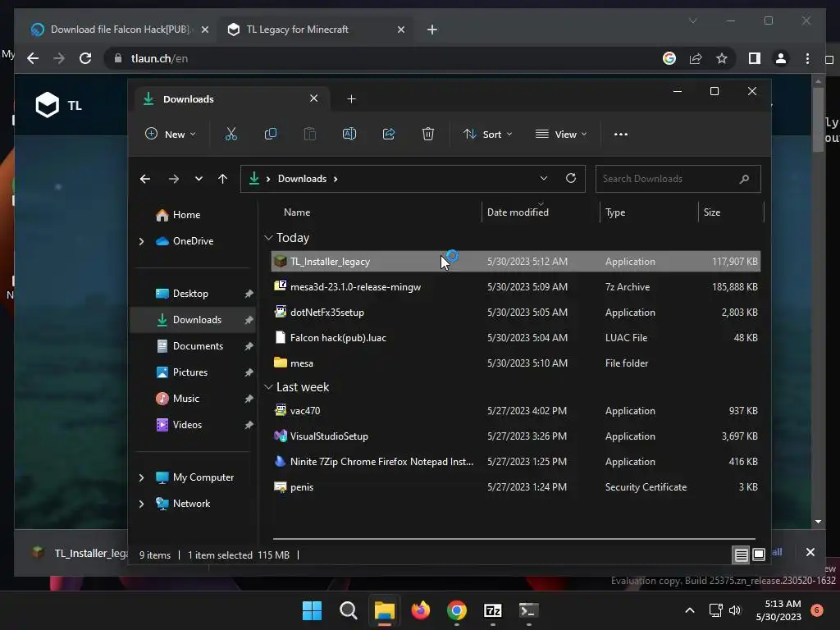Show hidden system tray icons

[690, 610]
